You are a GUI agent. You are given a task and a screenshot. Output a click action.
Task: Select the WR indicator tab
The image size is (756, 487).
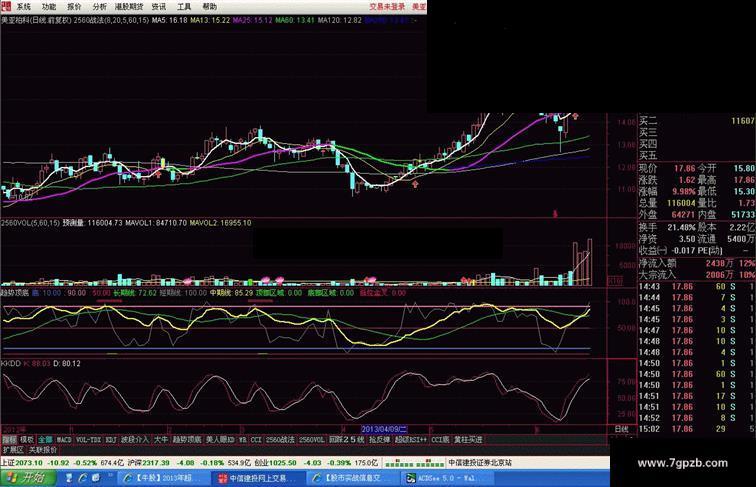pyautogui.click(x=243, y=440)
